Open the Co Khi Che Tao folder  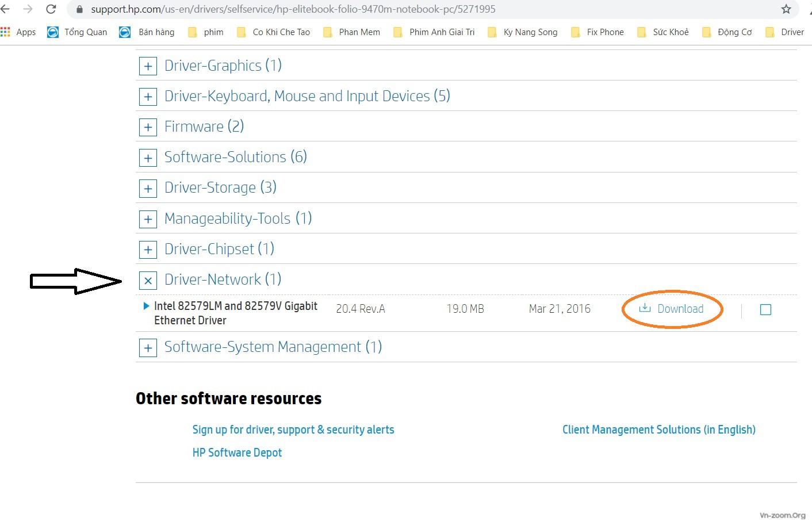click(273, 32)
